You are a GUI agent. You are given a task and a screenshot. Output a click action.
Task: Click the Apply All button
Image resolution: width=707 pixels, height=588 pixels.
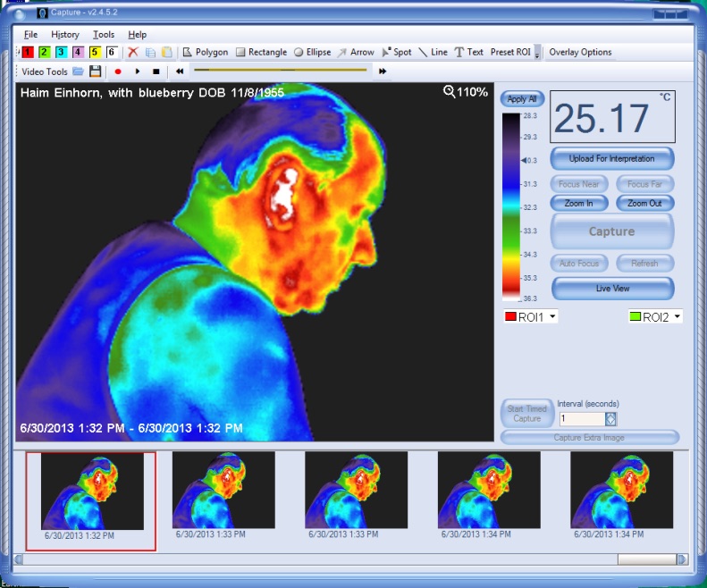(522, 99)
